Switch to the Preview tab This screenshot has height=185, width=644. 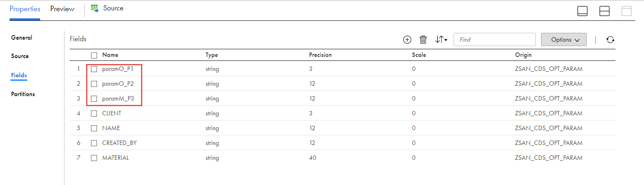point(62,9)
